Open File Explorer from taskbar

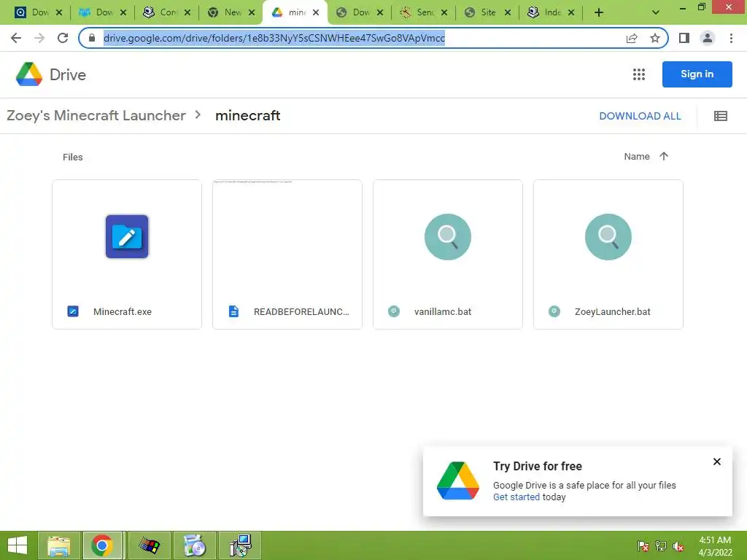[x=58, y=545]
